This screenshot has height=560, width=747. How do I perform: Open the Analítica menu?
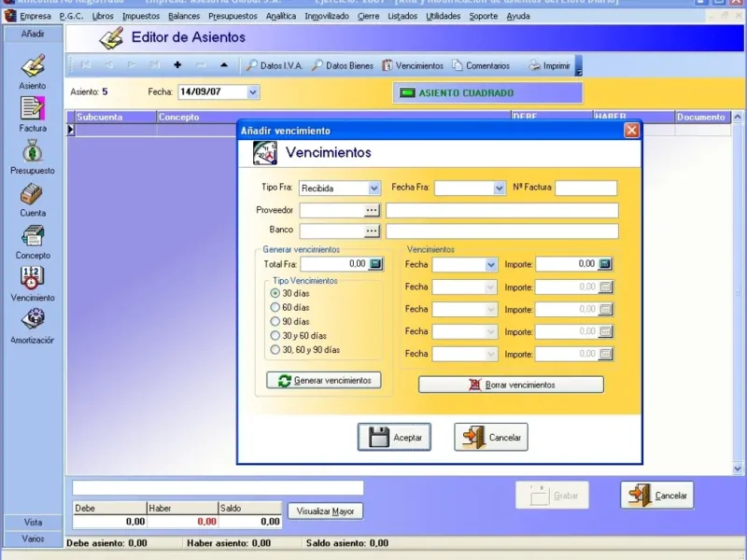coord(281,16)
